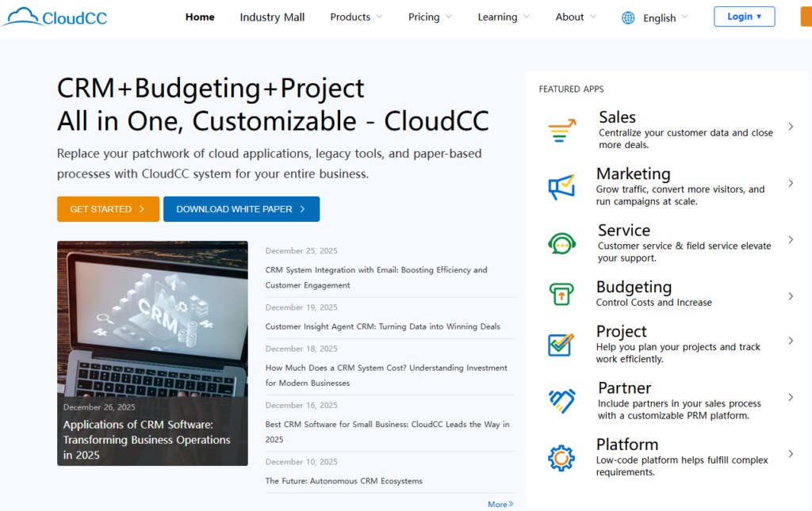
Task: Click the Budgeting app icon
Action: [561, 295]
